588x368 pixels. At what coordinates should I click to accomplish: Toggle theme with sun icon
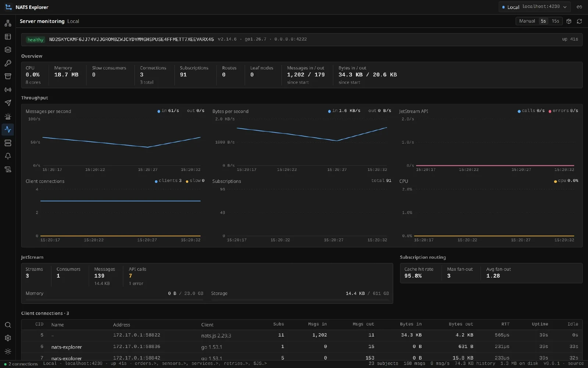8,351
